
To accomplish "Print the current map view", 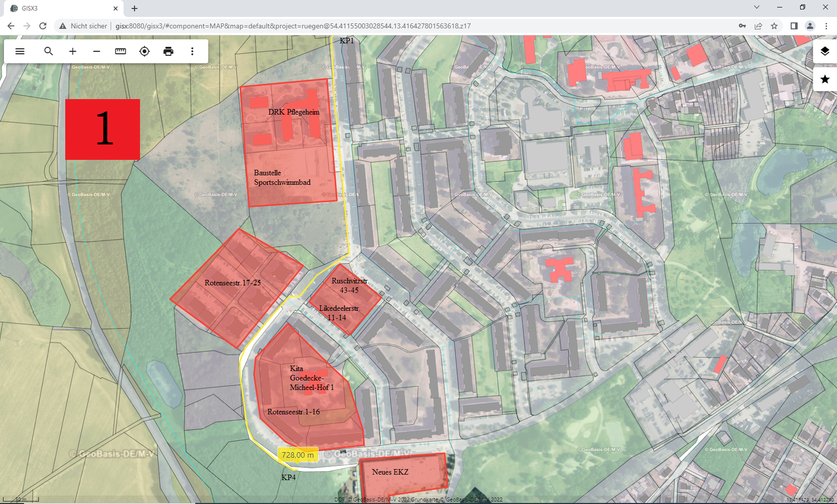I will click(x=168, y=51).
